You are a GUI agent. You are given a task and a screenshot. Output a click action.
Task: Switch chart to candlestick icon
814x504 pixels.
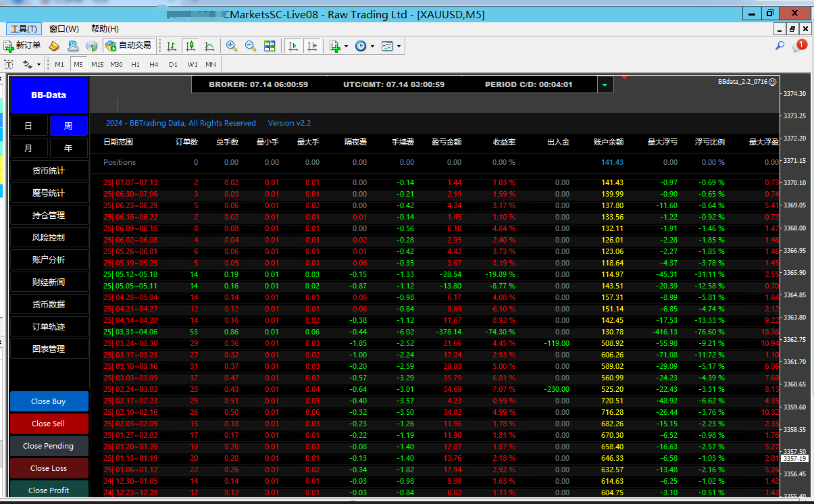tap(190, 46)
